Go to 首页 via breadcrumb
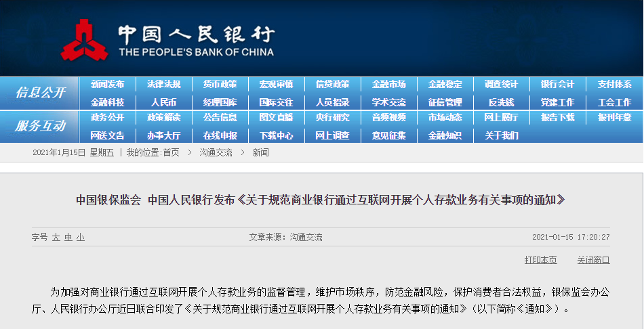 click(x=171, y=153)
